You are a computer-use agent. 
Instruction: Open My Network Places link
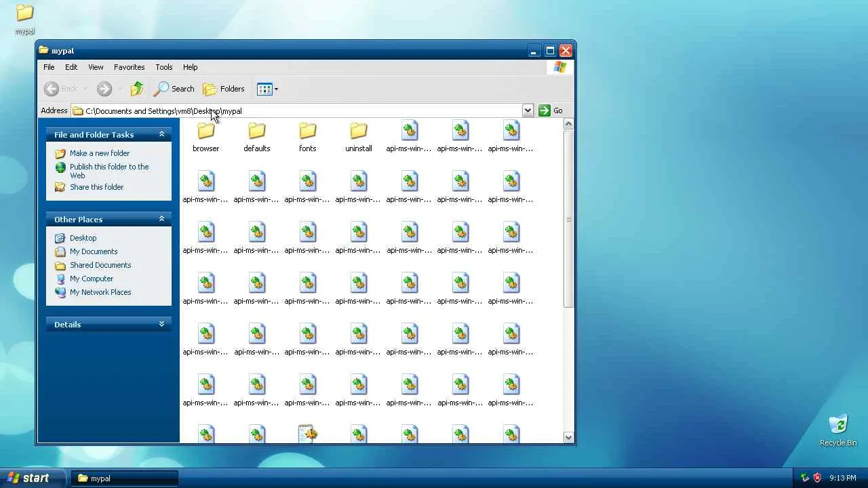click(x=100, y=292)
